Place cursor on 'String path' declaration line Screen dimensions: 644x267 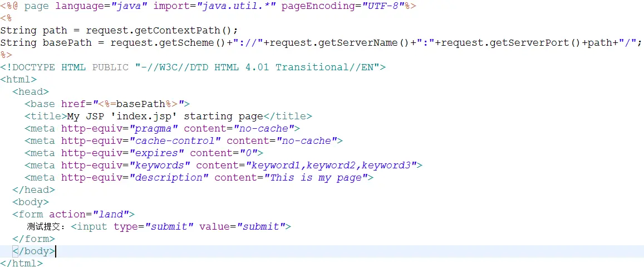(x=119, y=31)
